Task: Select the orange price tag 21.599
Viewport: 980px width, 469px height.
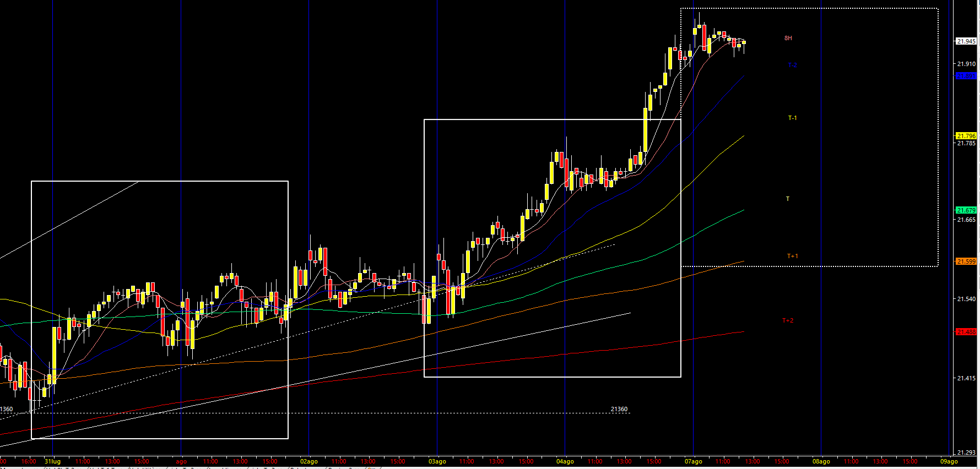Action: 966,261
